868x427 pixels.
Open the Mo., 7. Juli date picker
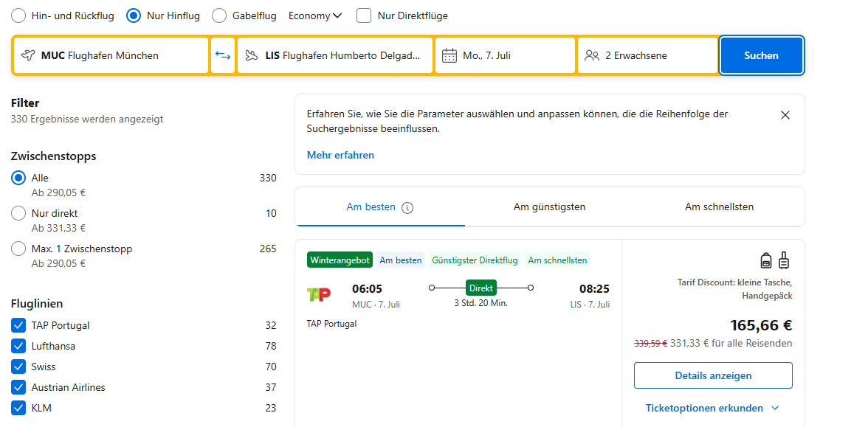point(505,55)
